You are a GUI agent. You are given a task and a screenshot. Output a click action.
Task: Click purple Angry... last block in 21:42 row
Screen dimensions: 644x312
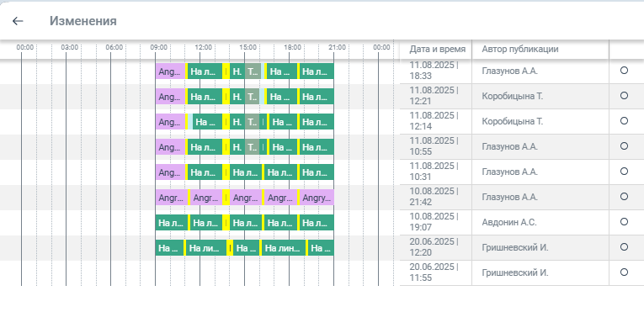point(317,197)
